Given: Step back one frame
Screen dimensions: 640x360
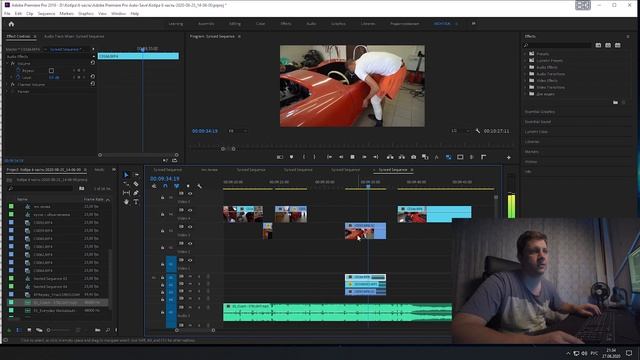Looking at the screenshot, I should pos(341,157).
